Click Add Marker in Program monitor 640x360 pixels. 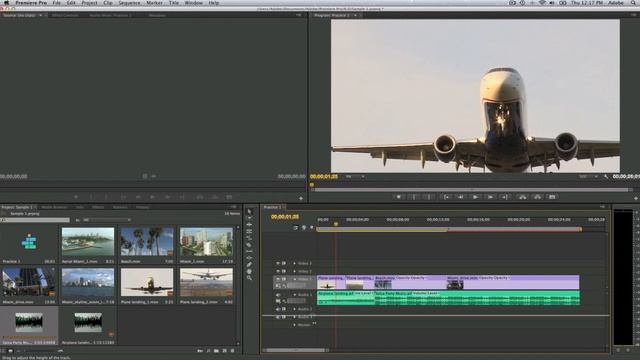pos(399,197)
